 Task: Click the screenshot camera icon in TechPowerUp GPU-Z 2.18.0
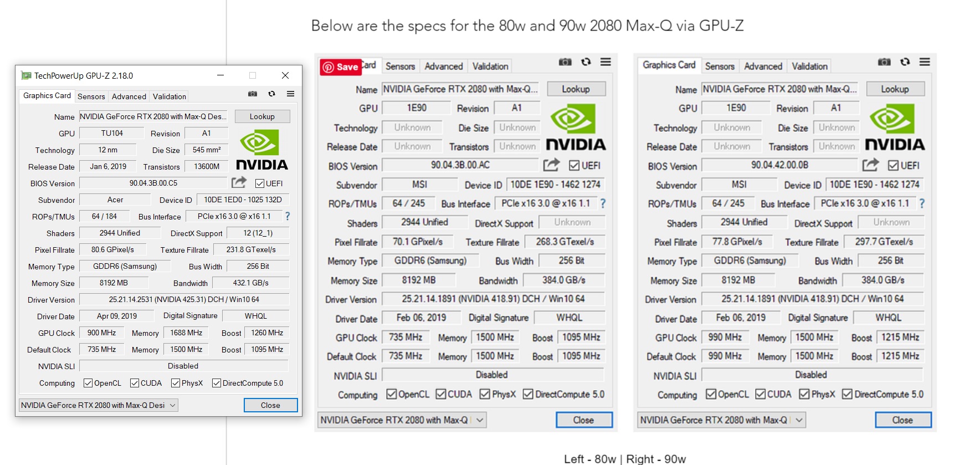pyautogui.click(x=253, y=94)
